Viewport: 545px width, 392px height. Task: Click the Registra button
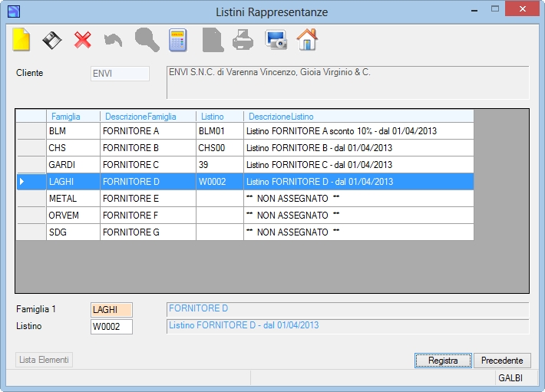coord(443,361)
